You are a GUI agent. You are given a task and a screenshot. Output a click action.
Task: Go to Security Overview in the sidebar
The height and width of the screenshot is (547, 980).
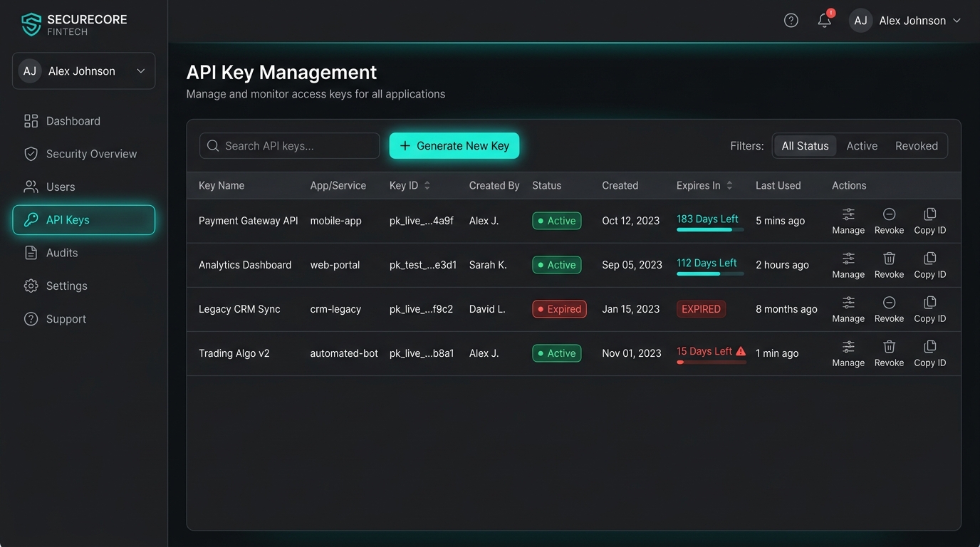coord(80,154)
